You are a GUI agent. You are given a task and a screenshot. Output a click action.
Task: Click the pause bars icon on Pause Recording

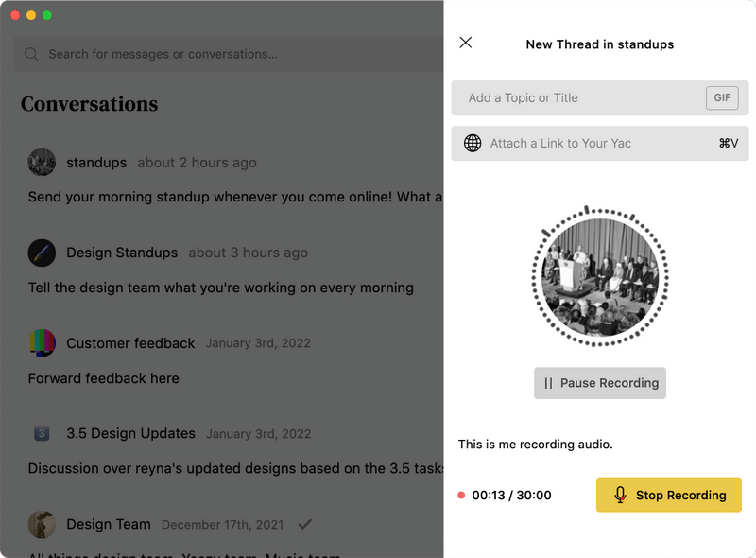549,383
